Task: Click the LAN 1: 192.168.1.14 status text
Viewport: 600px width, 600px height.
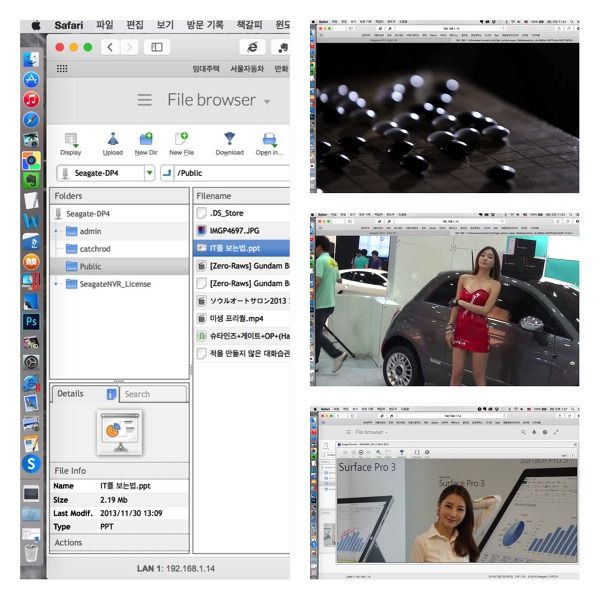Action: coord(176,568)
